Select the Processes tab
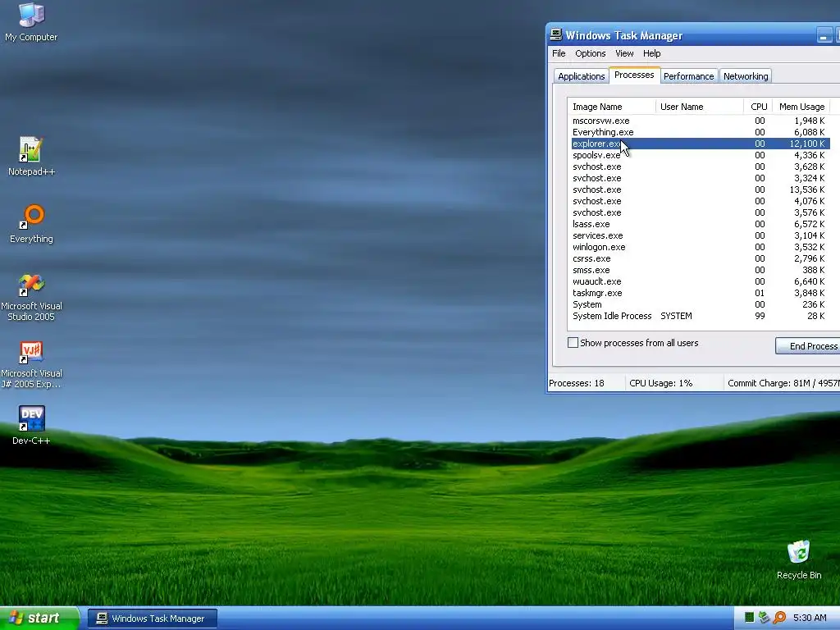Viewport: 840px width, 630px height. [634, 75]
